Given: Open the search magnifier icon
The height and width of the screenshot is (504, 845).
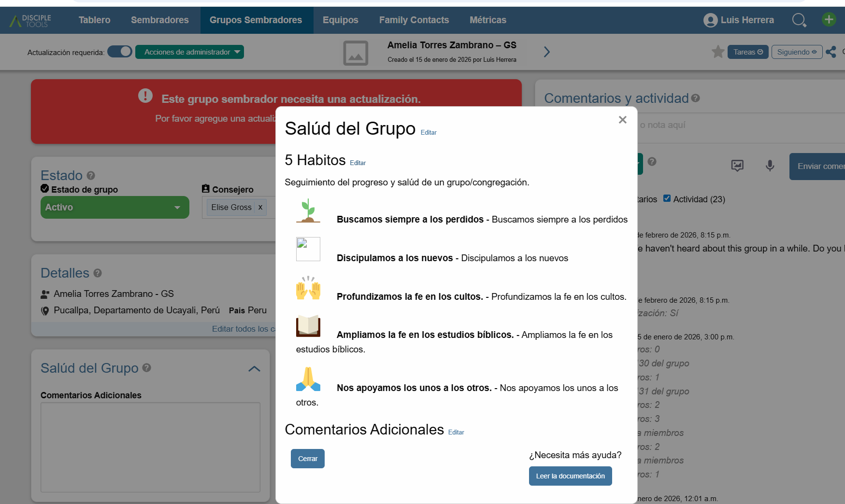Looking at the screenshot, I should pyautogui.click(x=799, y=20).
